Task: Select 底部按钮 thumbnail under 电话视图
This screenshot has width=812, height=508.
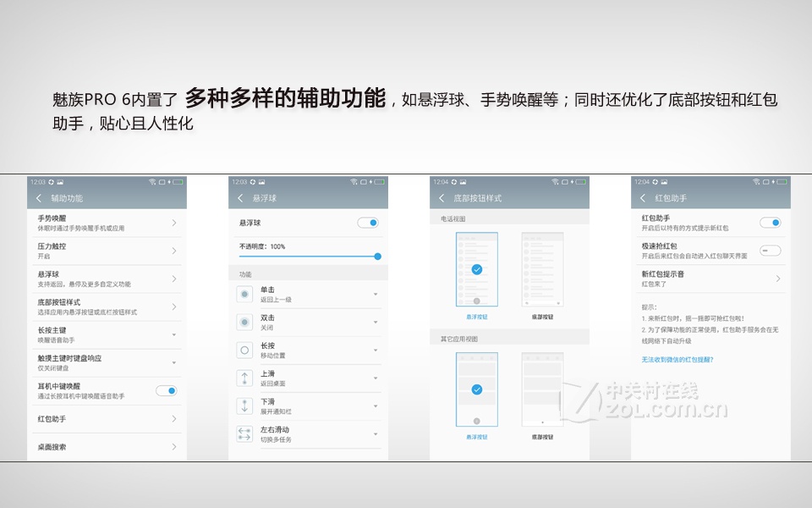Action: click(542, 271)
